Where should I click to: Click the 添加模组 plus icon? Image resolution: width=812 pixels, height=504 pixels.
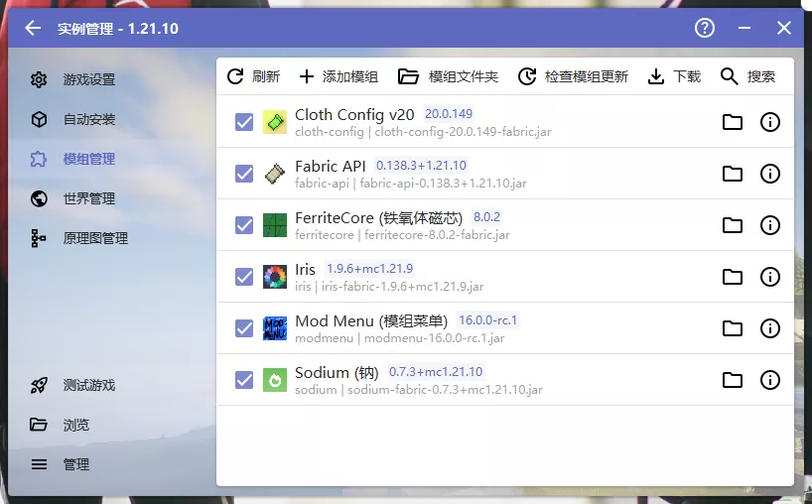click(x=307, y=76)
